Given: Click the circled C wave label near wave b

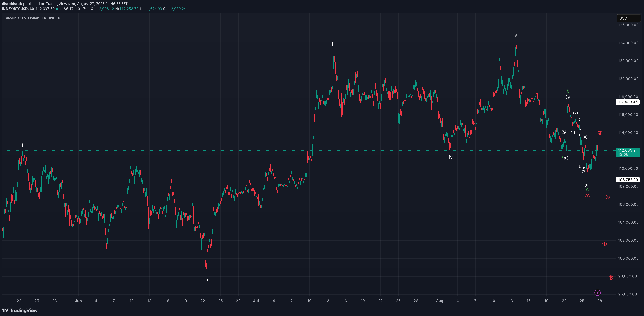Looking at the screenshot, I should click(x=568, y=97).
